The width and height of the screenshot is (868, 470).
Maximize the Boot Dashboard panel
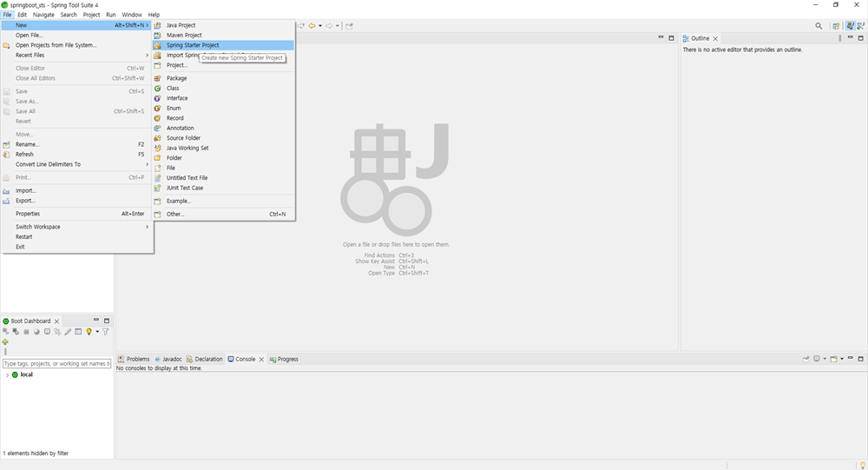pyautogui.click(x=107, y=321)
